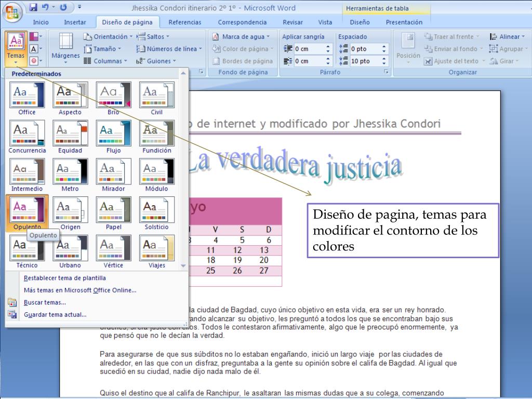Apply the Concurrencia theme

click(27, 137)
